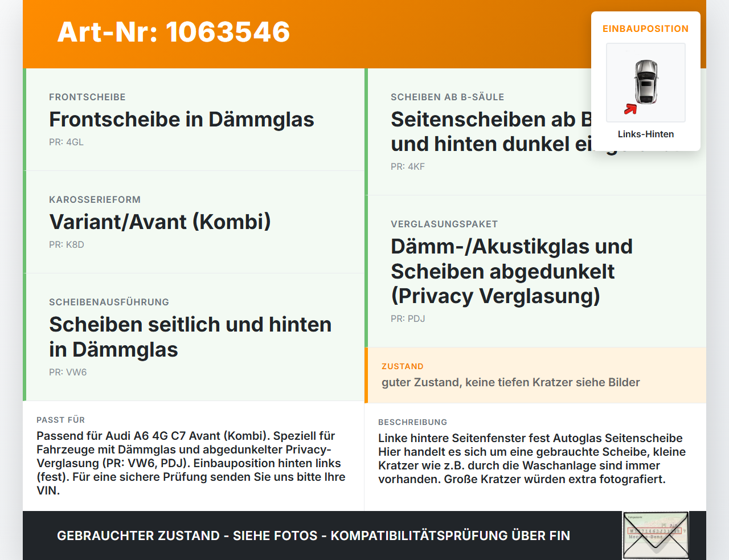Open the Dämm-/Akustikglas Privacy Verglasung card

point(535,271)
